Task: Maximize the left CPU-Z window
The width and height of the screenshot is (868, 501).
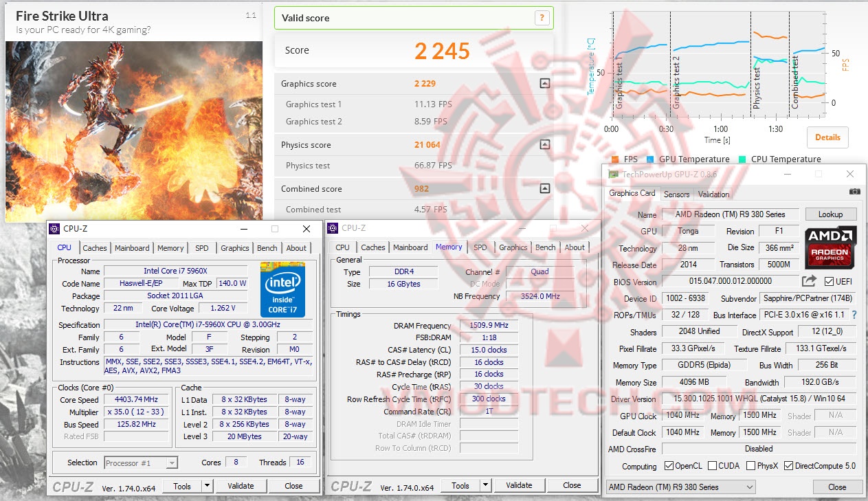Action: (x=275, y=229)
